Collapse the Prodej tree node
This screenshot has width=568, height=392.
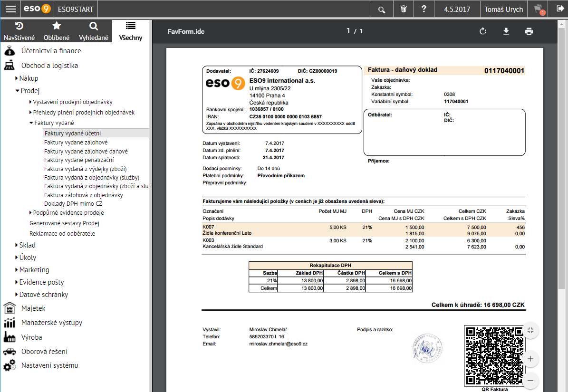17,91
